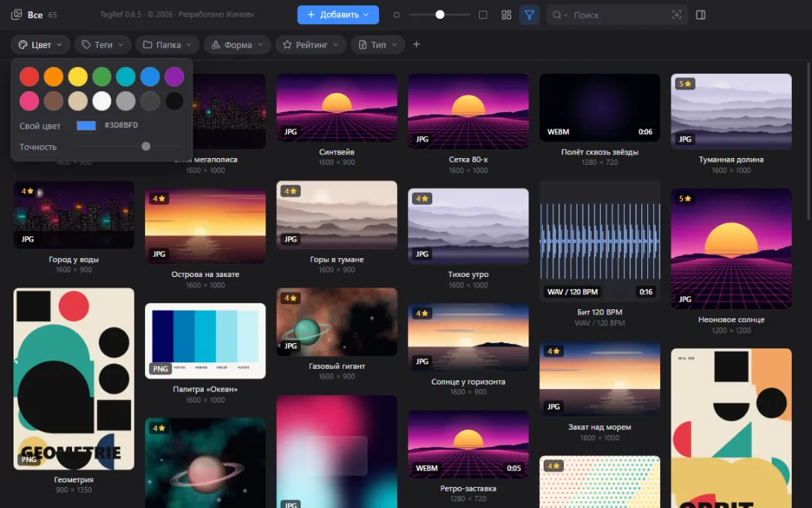Open the "Свой цвет" custom color swatch
The width and height of the screenshot is (812, 508).
pos(86,126)
